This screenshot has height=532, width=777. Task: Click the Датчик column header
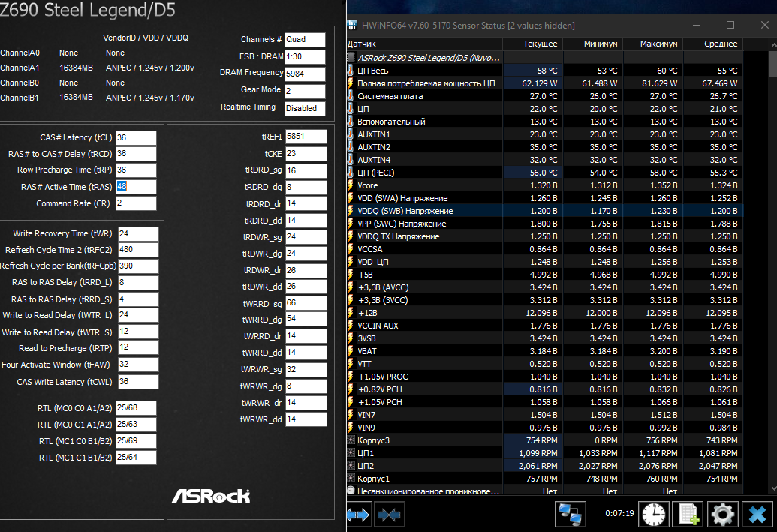[425, 44]
